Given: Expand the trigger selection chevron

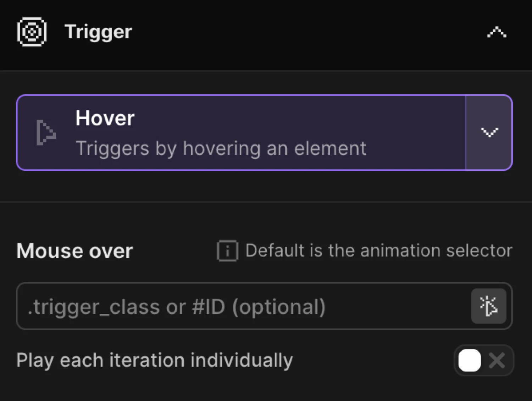Looking at the screenshot, I should pos(489,133).
